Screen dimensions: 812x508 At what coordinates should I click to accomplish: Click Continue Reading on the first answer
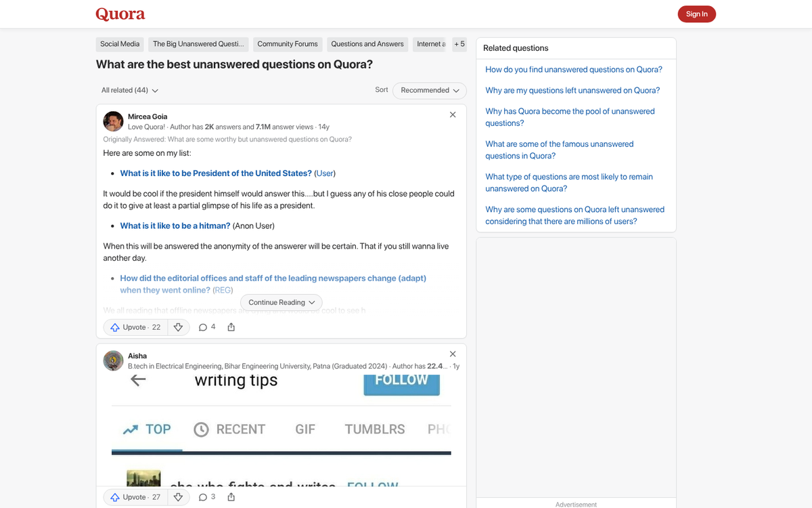point(281,302)
